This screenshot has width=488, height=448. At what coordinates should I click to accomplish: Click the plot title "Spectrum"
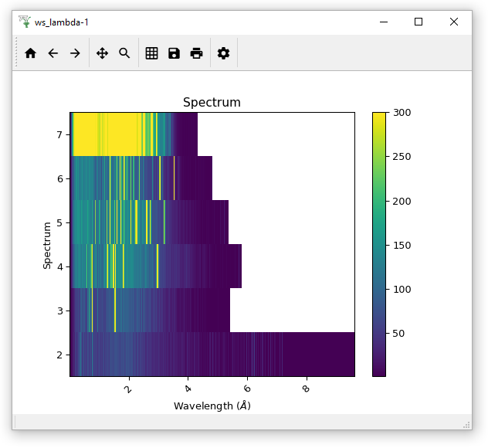pyautogui.click(x=212, y=103)
